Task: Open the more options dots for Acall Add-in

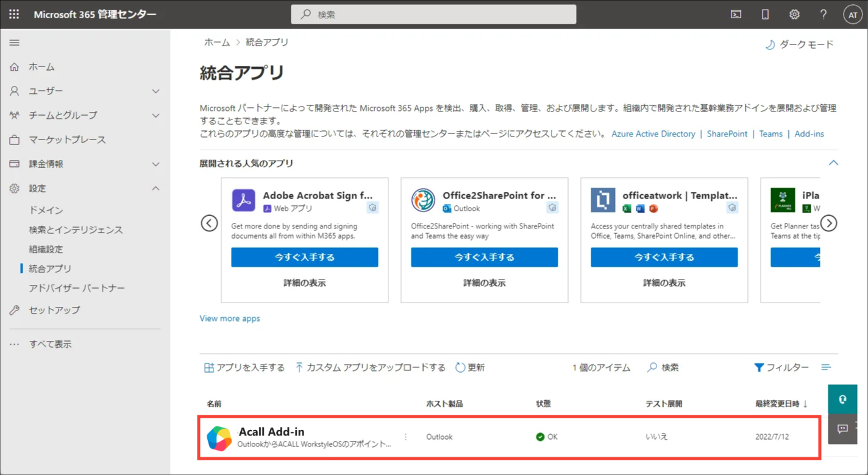Action: point(405,437)
